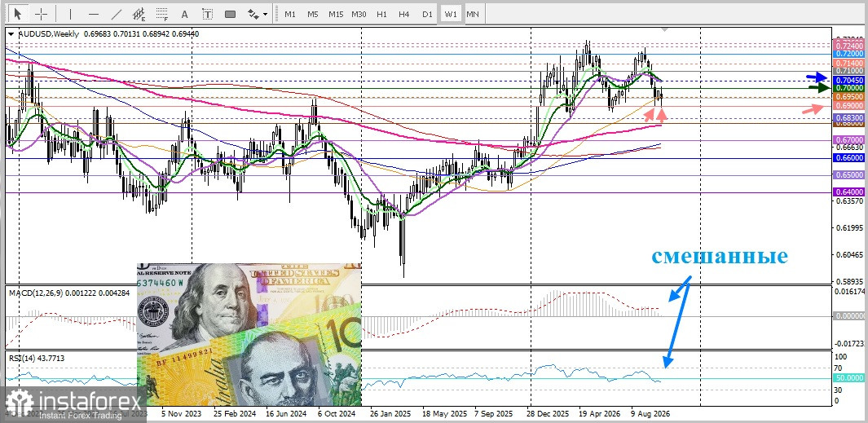Choose the vertical line drawing tool
868x423 pixels.
point(70,13)
